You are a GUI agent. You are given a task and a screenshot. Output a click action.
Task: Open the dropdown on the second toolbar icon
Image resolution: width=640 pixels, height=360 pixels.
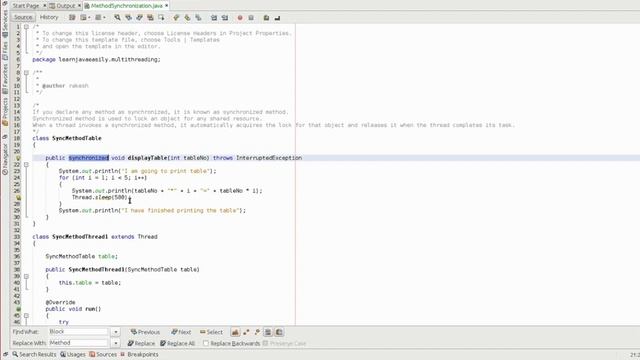[89, 18]
